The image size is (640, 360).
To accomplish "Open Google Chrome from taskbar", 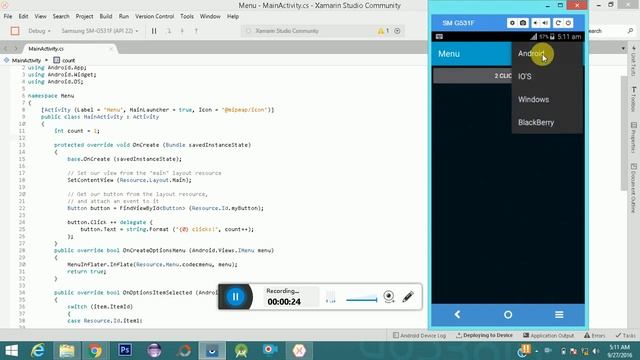I will tap(95, 351).
